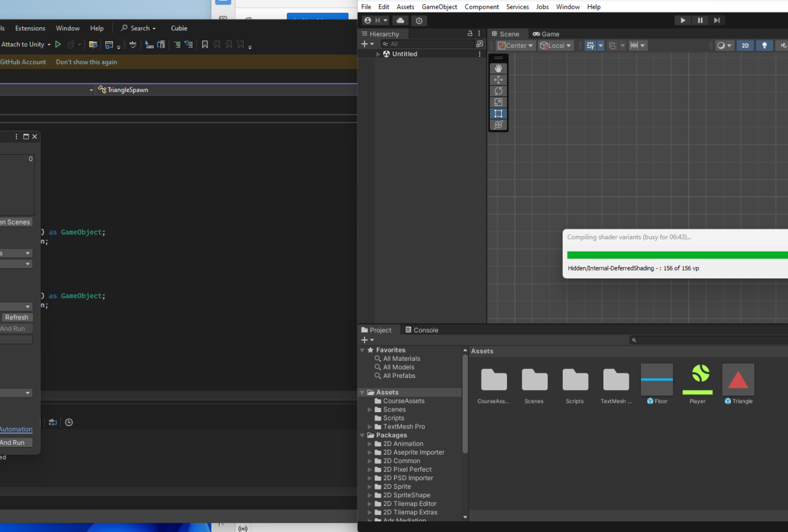Select the Rect tool in Scene toolbar

(498, 114)
